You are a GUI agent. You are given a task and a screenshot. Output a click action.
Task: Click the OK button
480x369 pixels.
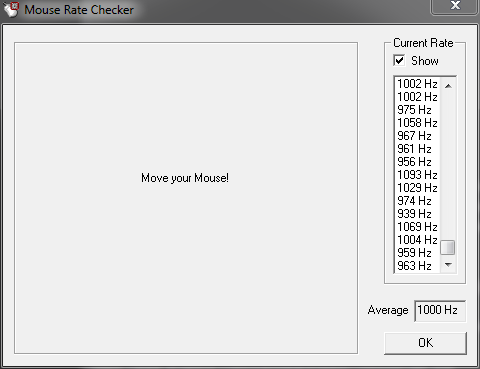(x=425, y=343)
